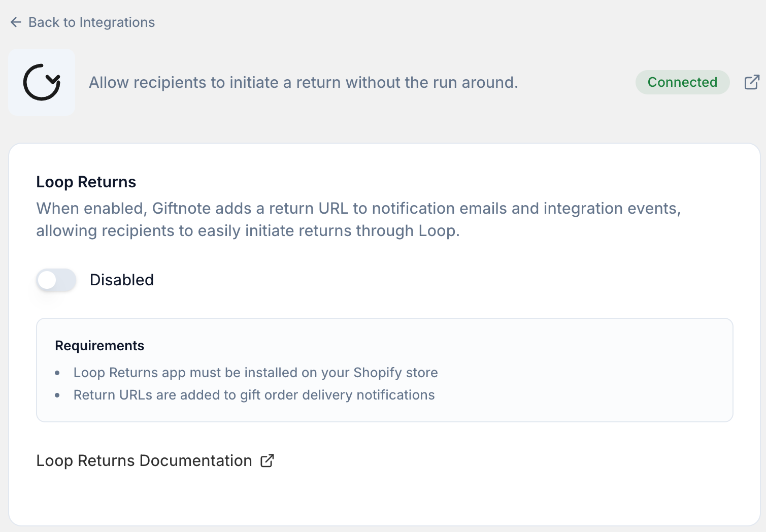Enable the Loop Returns toggle switch
This screenshot has width=766, height=532.
(x=56, y=280)
